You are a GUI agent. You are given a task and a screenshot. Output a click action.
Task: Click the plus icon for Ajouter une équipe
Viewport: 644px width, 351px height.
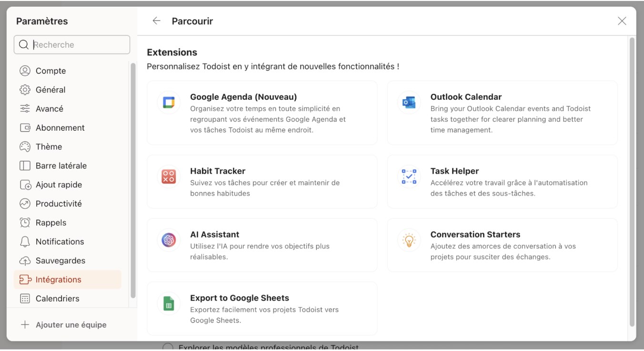25,325
